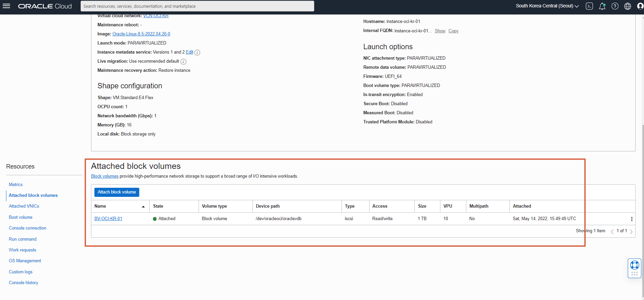The width and height of the screenshot is (644, 300).
Task: Open the user profile icon
Action: click(640, 6)
